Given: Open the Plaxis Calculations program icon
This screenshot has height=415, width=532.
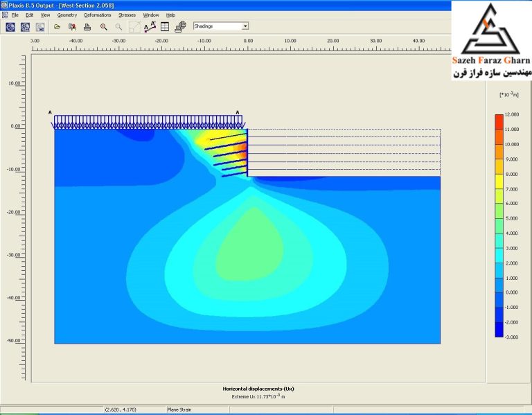Looking at the screenshot, I should pos(25,27).
